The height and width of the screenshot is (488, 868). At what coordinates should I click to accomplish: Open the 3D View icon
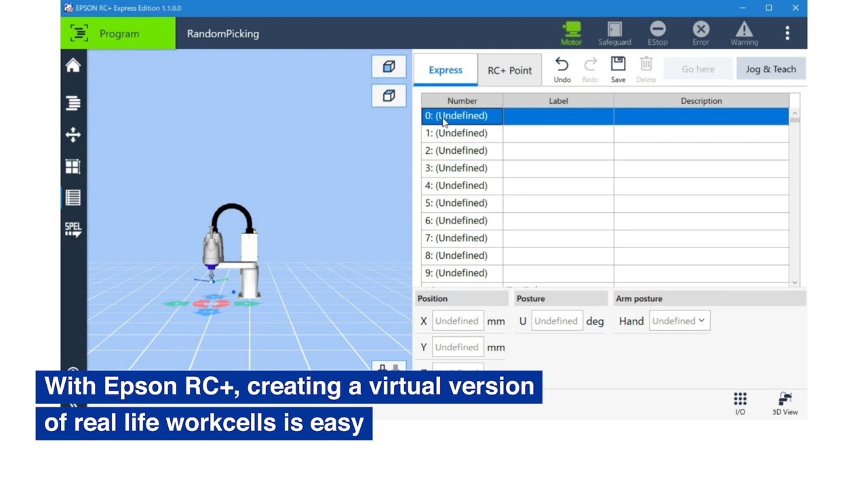pyautogui.click(x=785, y=403)
